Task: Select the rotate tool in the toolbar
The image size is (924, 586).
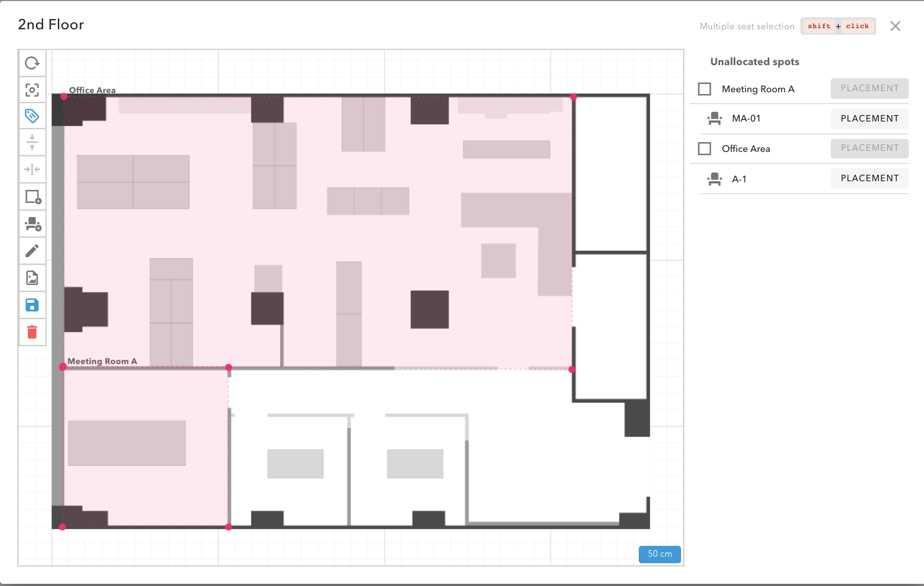Action: tap(32, 63)
